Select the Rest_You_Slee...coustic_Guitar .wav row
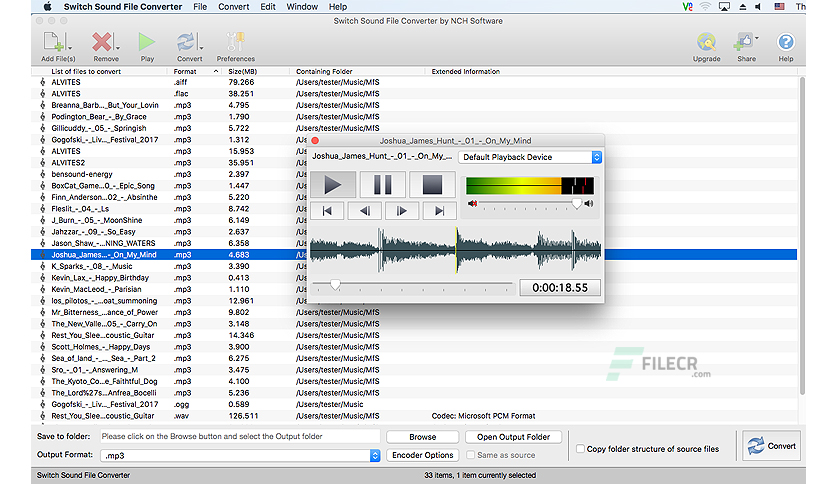The height and width of the screenshot is (484, 836). coord(414,416)
